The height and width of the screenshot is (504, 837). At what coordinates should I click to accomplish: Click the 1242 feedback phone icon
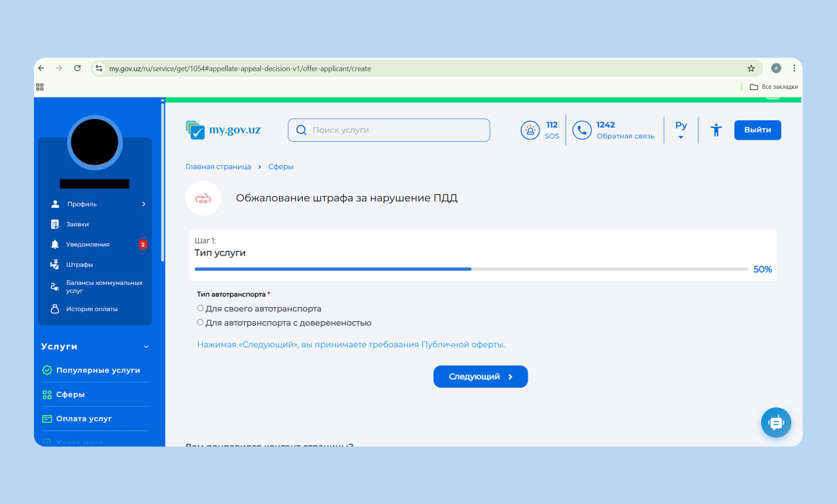coord(581,130)
